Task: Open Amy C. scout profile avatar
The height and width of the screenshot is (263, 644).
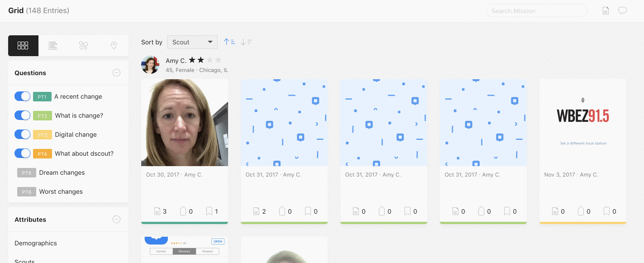Action: [150, 65]
